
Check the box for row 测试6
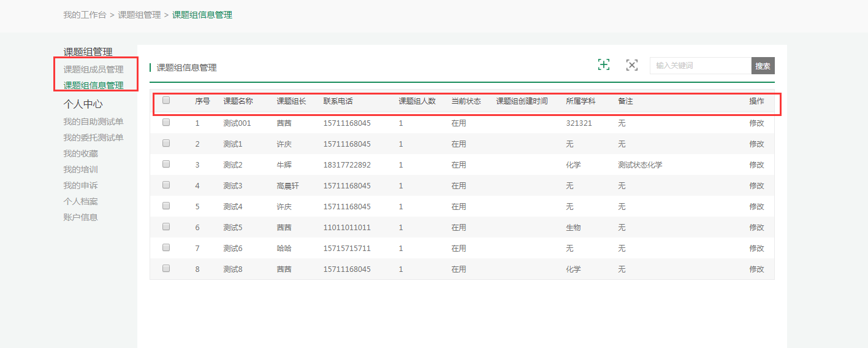pos(166,247)
